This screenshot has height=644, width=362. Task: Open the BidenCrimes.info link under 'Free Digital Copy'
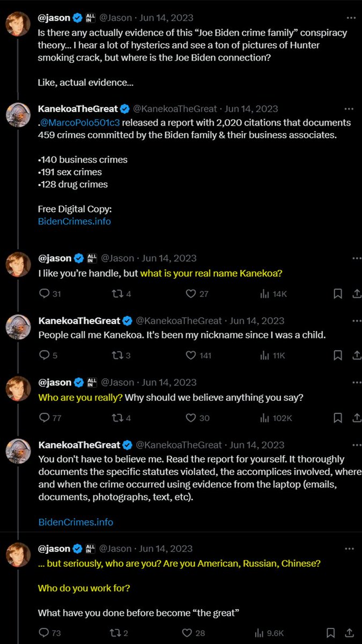(x=75, y=221)
